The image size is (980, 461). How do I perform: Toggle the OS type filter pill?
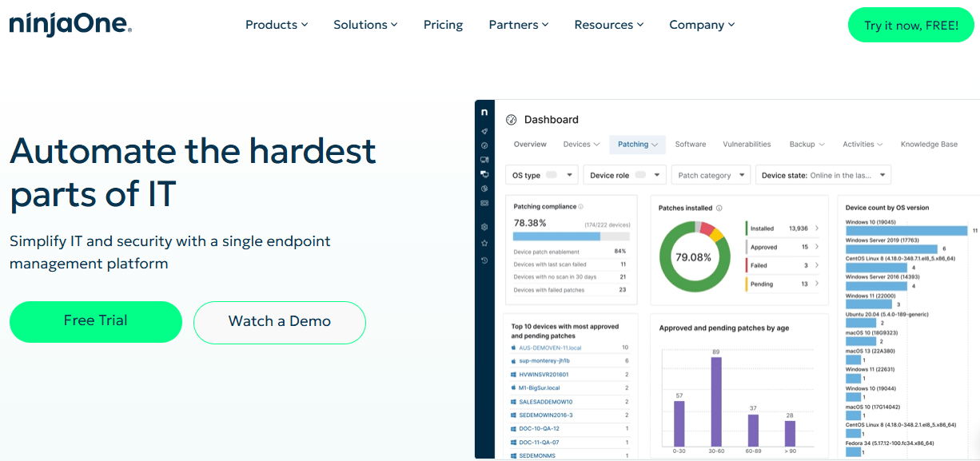point(552,175)
